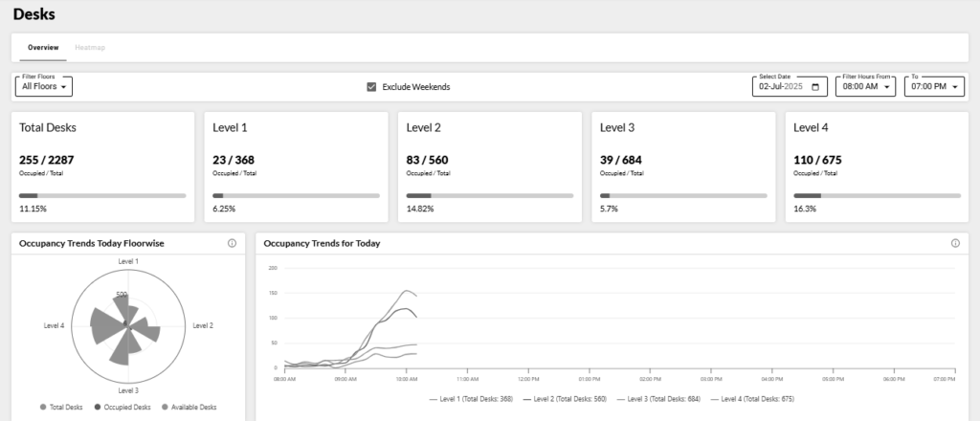This screenshot has height=421, width=980.
Task: Toggle Total Desks legend dot in polar chart
Action: (43, 407)
